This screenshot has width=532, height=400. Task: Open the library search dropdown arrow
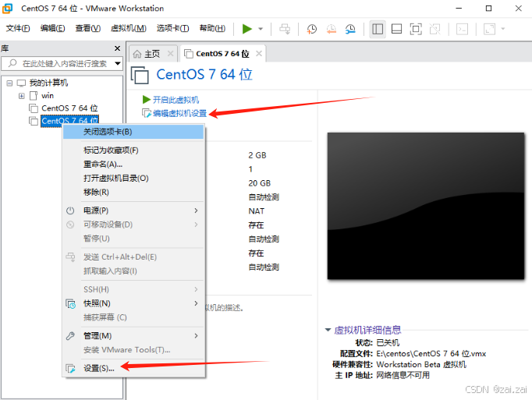click(118, 63)
